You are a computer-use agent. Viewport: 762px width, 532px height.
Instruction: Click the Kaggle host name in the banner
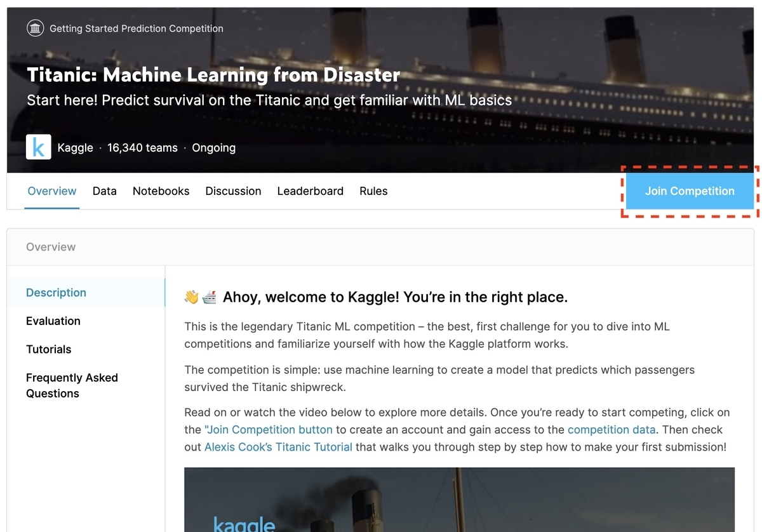(x=75, y=148)
